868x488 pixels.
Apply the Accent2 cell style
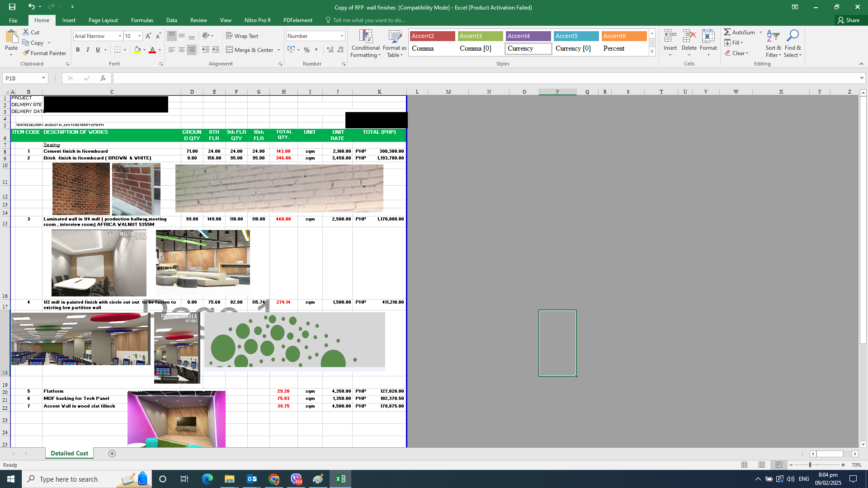[x=432, y=36]
